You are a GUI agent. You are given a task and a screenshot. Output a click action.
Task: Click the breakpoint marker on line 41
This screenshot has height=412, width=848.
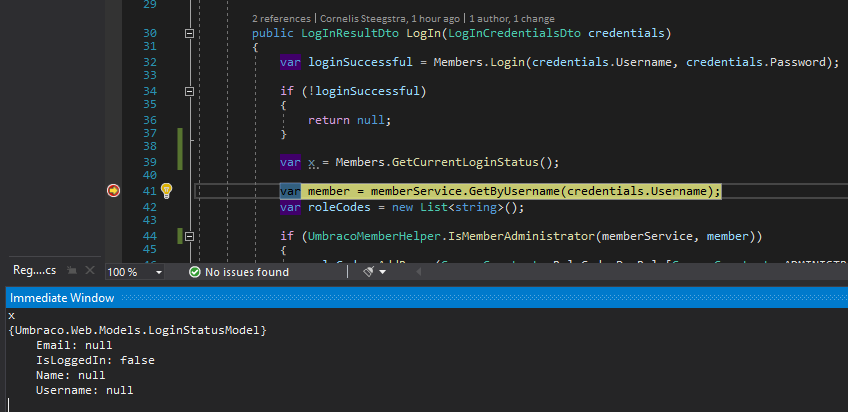click(x=113, y=190)
